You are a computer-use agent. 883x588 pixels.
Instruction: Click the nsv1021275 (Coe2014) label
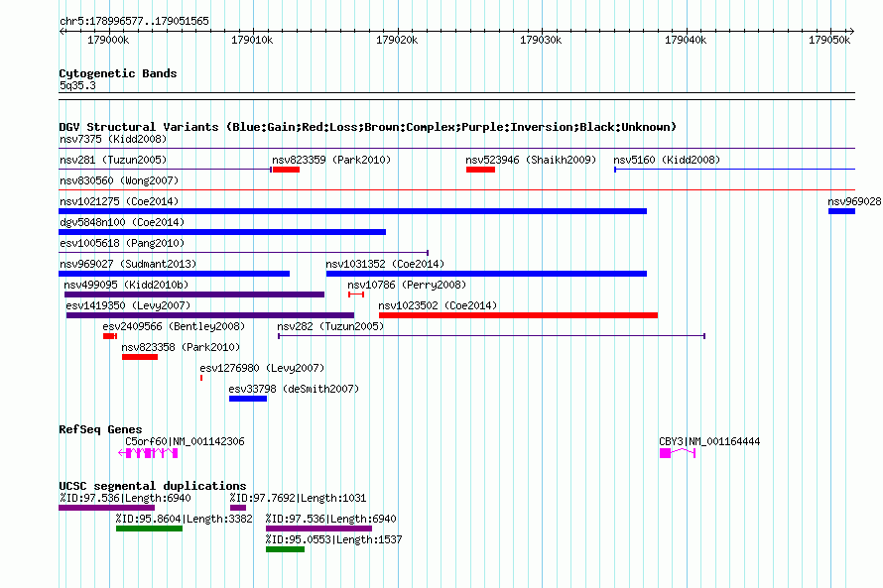tap(119, 201)
